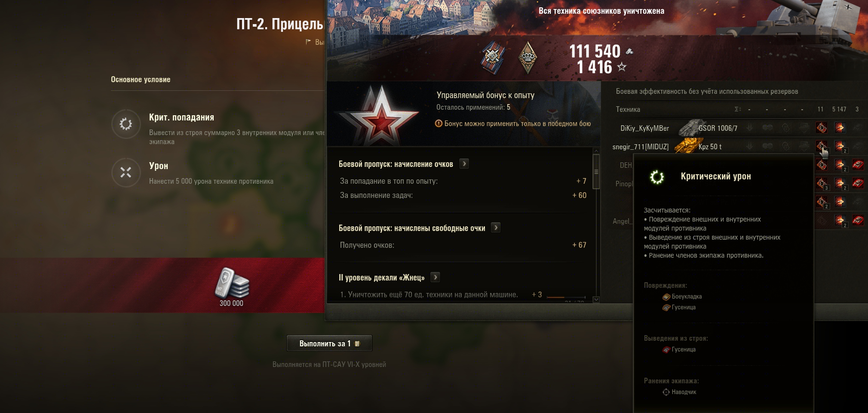Click the silver bars 300 000 reward icon

232,283
